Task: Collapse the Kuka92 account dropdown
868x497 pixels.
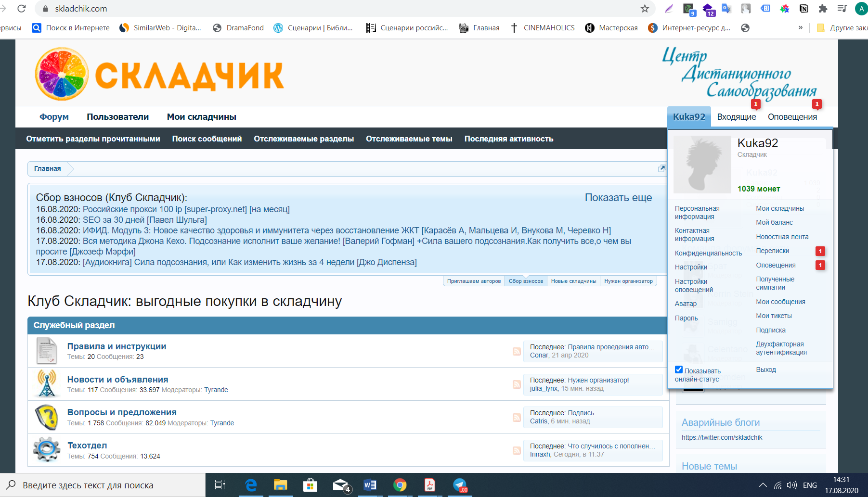Action: (x=689, y=117)
